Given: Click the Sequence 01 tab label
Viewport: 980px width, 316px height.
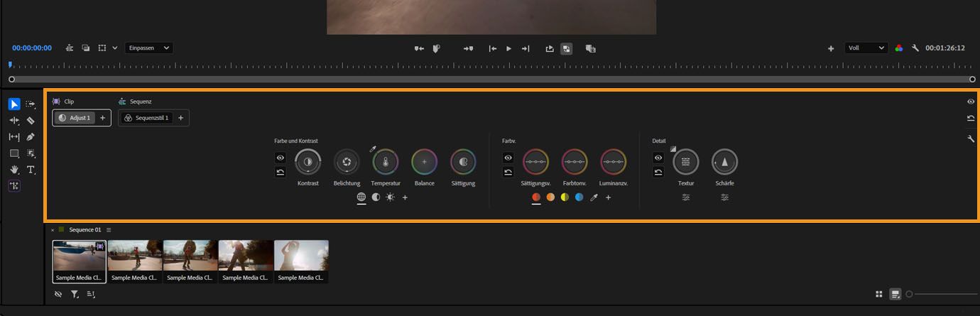Looking at the screenshot, I should coord(85,230).
